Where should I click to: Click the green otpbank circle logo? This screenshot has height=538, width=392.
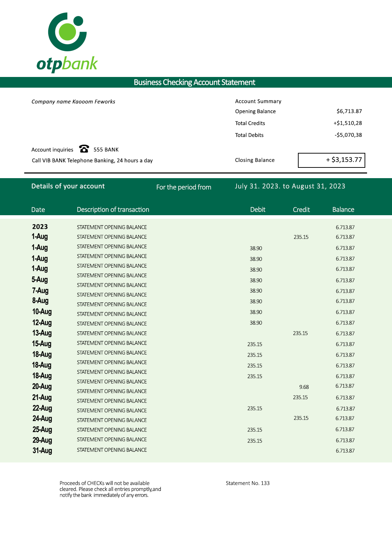click(67, 32)
